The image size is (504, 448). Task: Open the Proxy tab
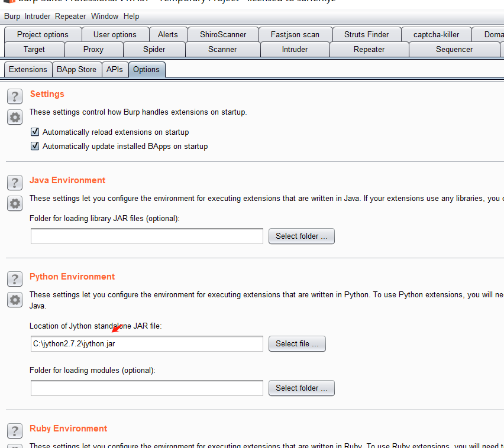pyautogui.click(x=93, y=50)
